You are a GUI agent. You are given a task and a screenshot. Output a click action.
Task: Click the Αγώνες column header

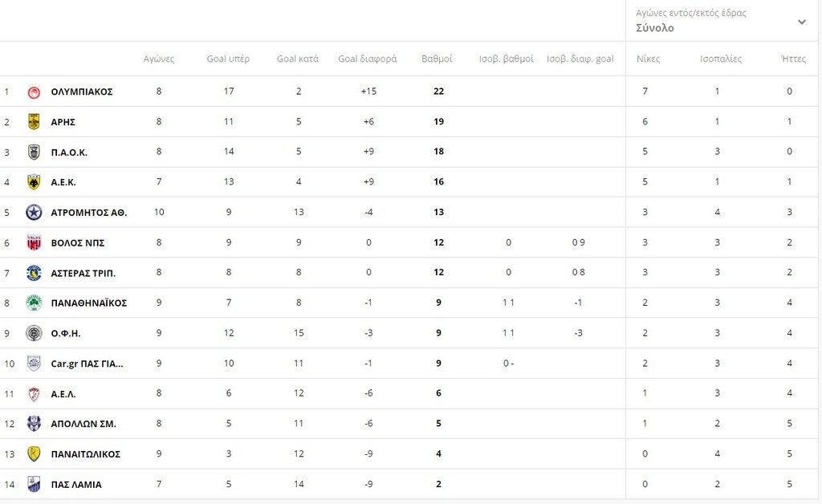click(159, 59)
